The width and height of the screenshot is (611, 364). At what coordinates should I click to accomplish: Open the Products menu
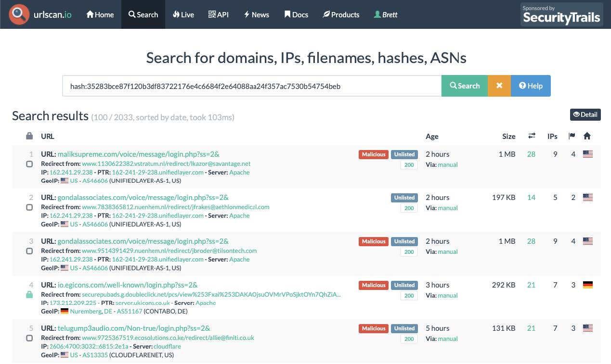tap(341, 14)
